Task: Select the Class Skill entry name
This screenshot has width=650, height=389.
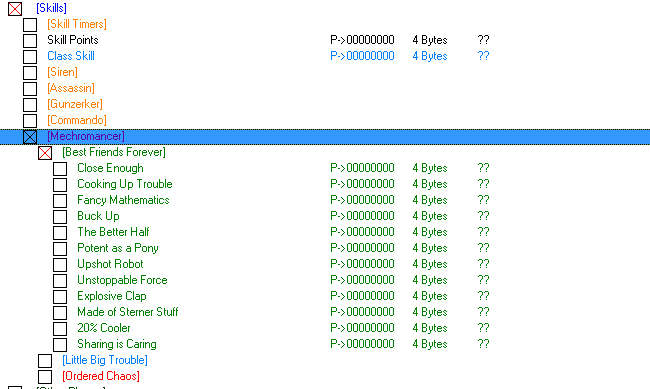Action: pyautogui.click(x=71, y=56)
